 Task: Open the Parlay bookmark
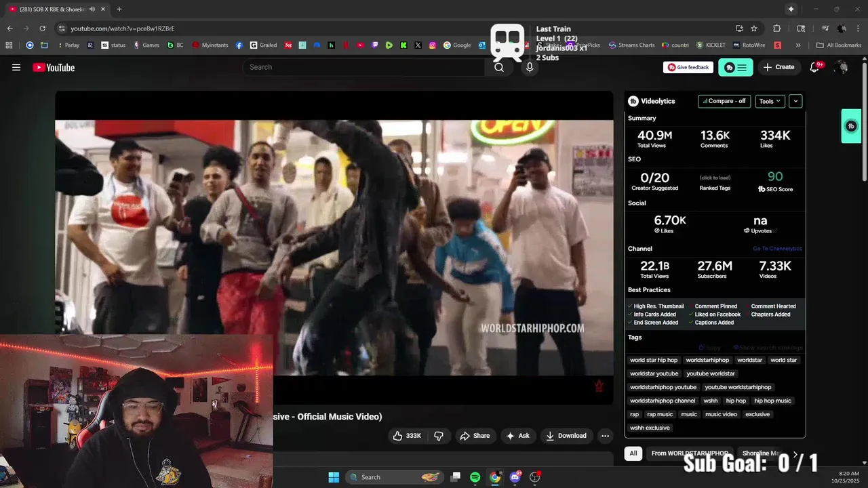pyautogui.click(x=68, y=45)
